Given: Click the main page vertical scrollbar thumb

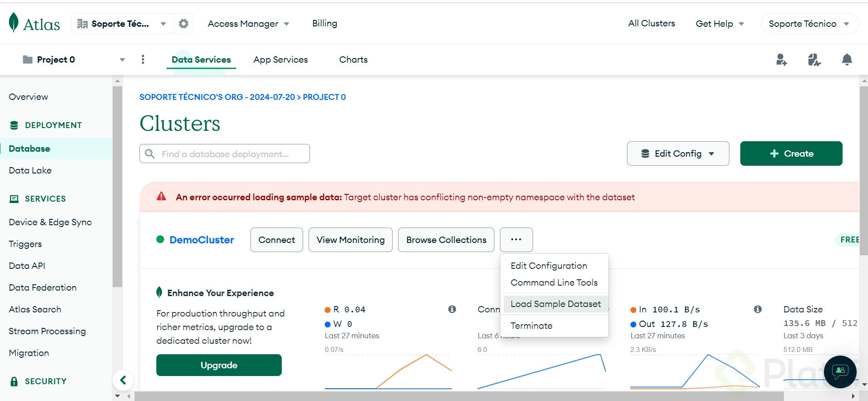Looking at the screenshot, I should point(864,170).
